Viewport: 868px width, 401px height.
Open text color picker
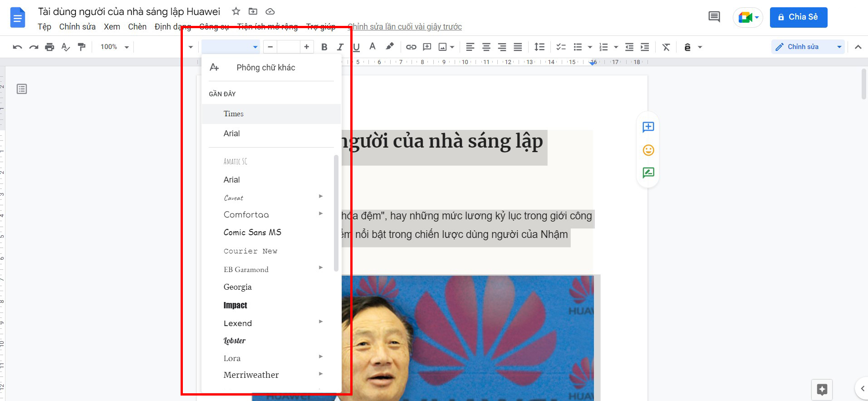pyautogui.click(x=373, y=47)
